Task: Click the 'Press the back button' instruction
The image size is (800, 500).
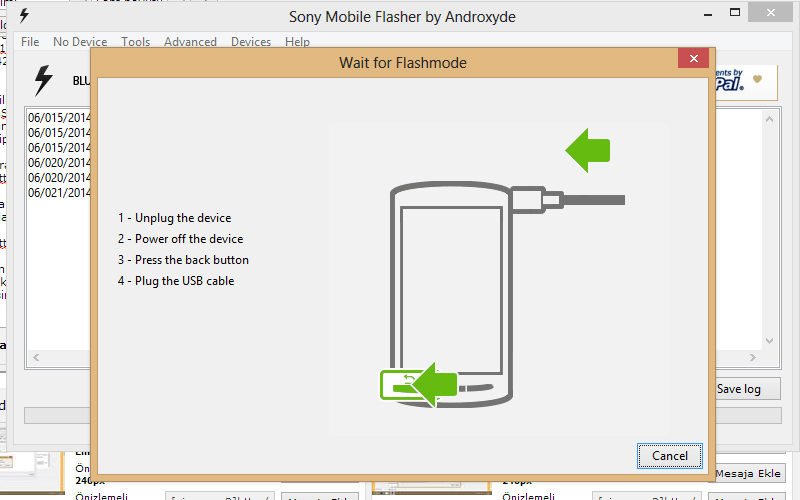Action: pyautogui.click(x=183, y=260)
